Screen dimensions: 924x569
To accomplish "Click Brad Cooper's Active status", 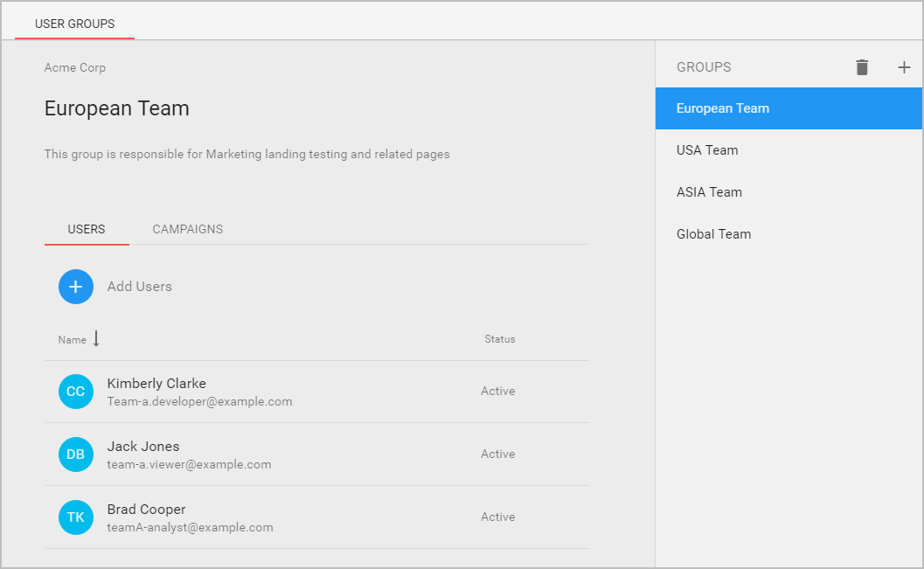I will 498,517.
